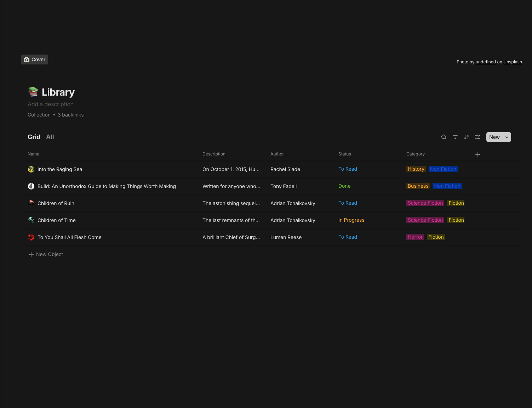
Task: Open the Unsplash link
Action: coord(513,62)
